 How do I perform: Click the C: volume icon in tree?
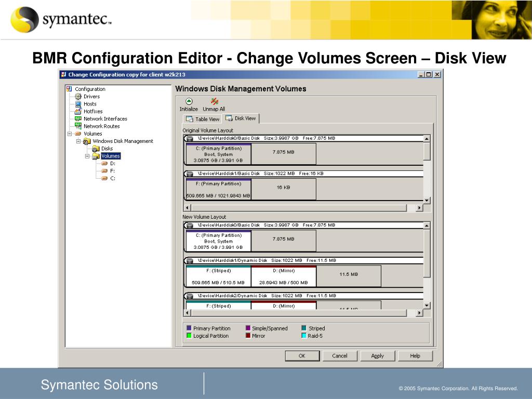point(104,179)
